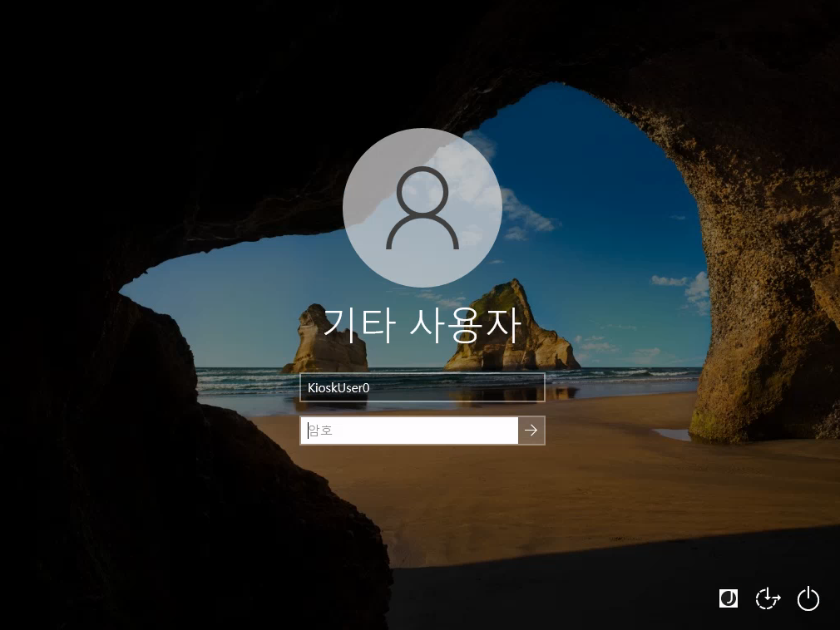Image resolution: width=840 pixels, height=630 pixels.
Task: Click the empty area of the password box
Action: 426,431
